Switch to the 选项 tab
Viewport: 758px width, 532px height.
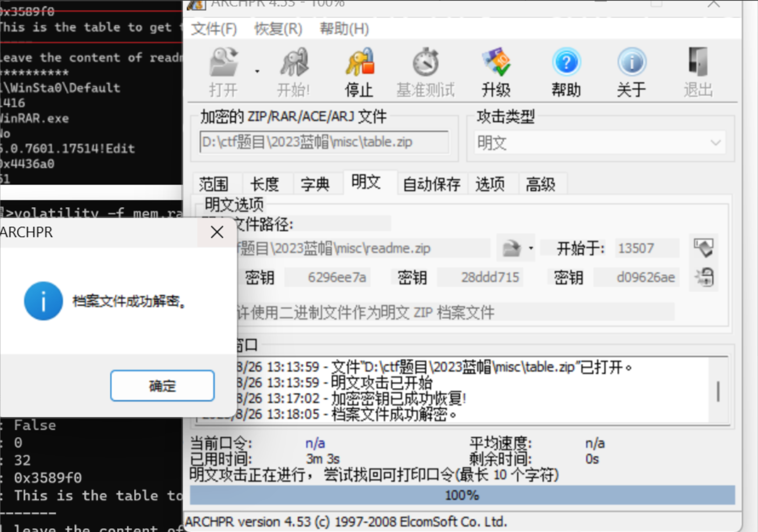coord(490,184)
